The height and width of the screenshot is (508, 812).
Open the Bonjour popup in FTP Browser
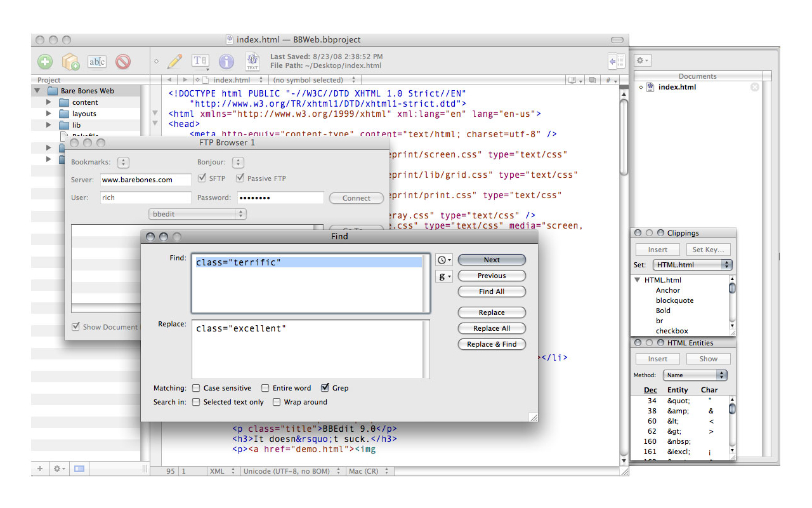point(238,163)
